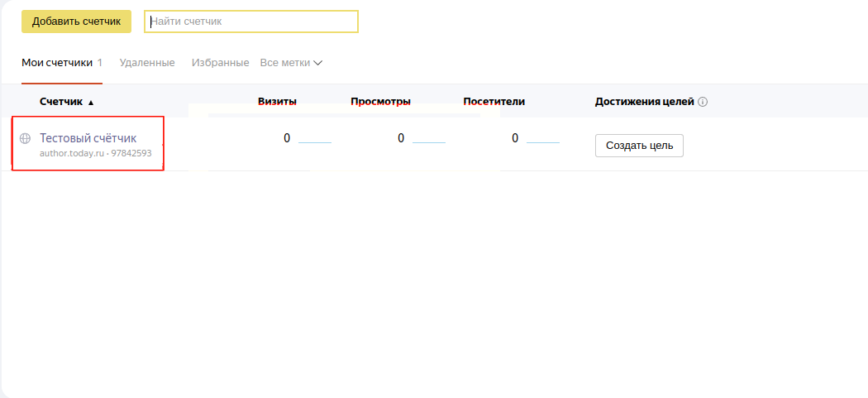Switch to the 'Мои счетчики' tab
868x398 pixels.
[62, 63]
